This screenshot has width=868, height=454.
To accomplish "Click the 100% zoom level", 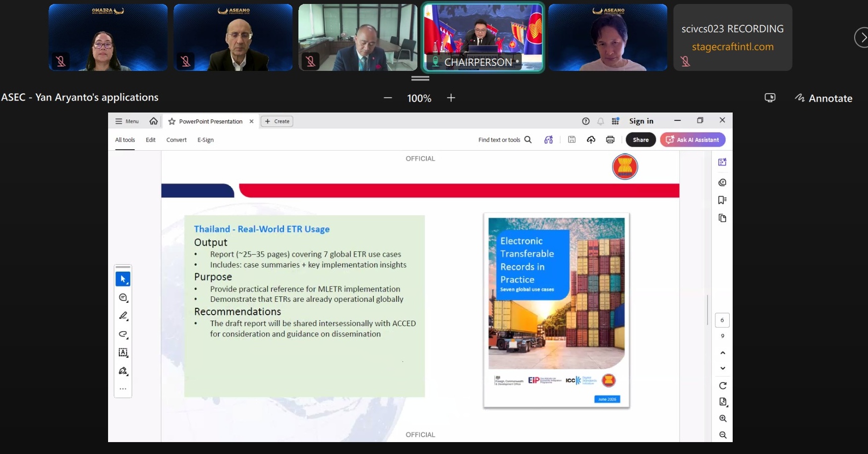I will pos(419,98).
